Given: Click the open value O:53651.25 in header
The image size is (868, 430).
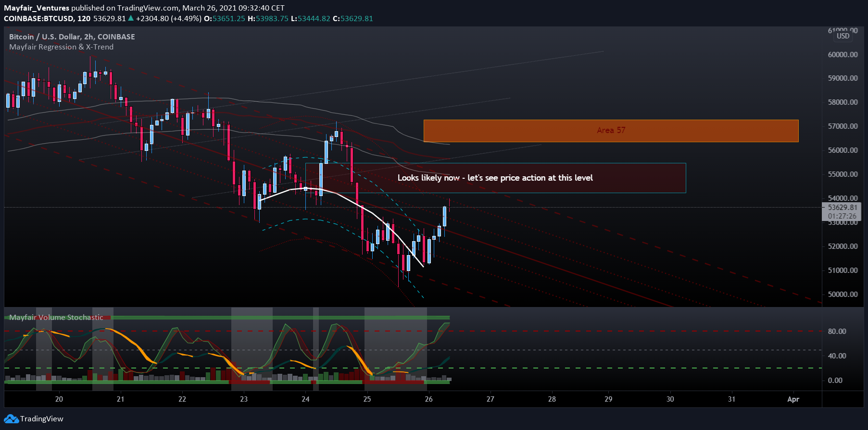Looking at the screenshot, I should click(225, 19).
